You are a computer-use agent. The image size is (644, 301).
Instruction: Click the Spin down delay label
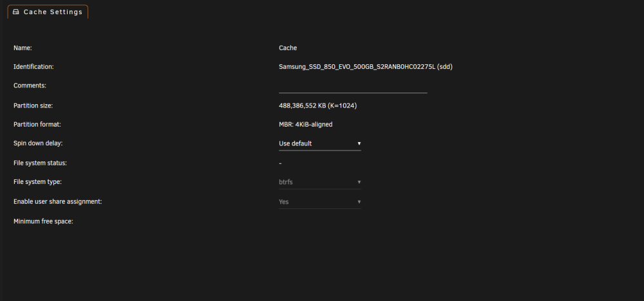pos(38,143)
